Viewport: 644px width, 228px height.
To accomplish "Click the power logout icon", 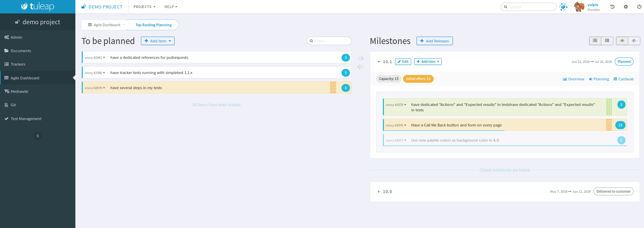I will click(639, 7).
